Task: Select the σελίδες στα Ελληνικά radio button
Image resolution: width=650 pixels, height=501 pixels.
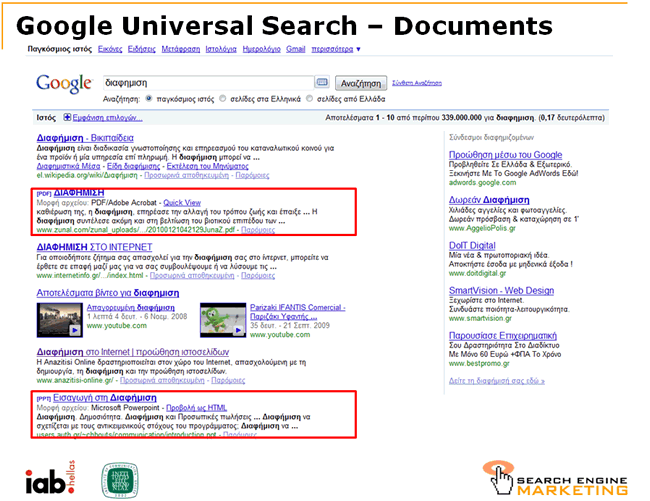Action: (x=223, y=99)
